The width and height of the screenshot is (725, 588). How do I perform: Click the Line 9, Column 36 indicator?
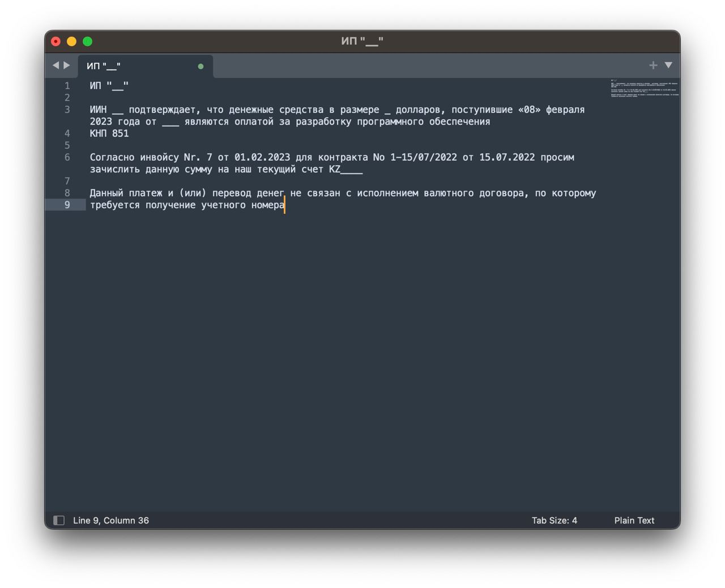[x=111, y=520]
